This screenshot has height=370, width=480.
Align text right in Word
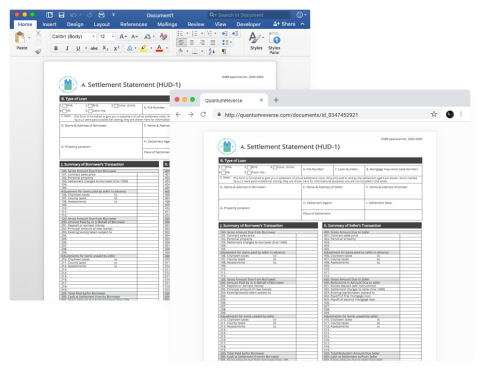(202, 42)
